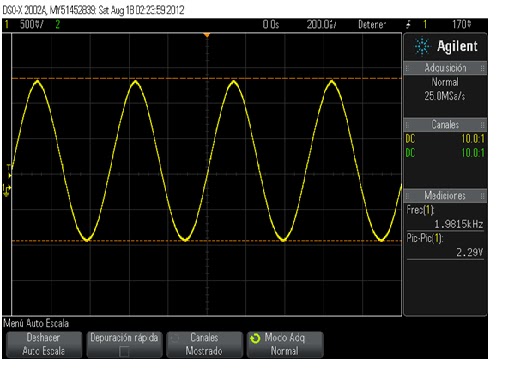Open the Mediciones panel header
The image size is (508, 384).
445,196
